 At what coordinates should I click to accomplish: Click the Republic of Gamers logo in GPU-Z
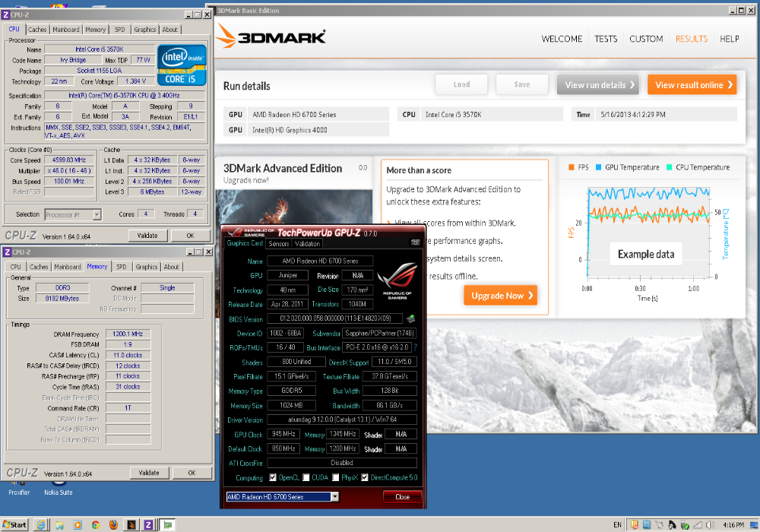coord(397,281)
